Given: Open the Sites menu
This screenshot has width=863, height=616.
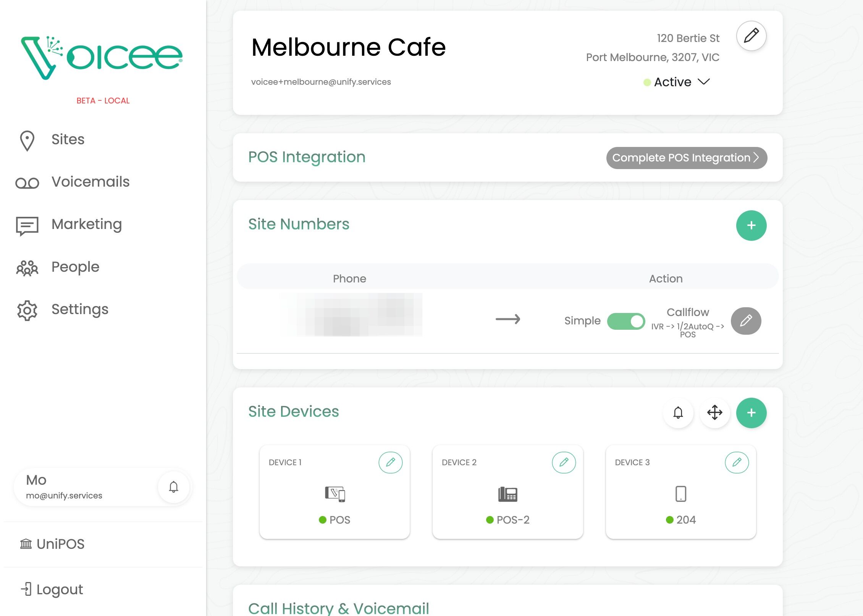Looking at the screenshot, I should tap(68, 139).
